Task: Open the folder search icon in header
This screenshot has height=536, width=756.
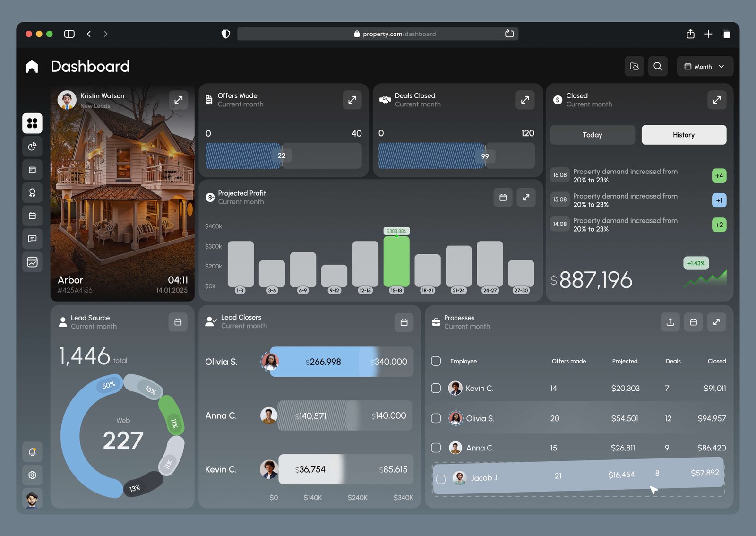Action: (634, 66)
